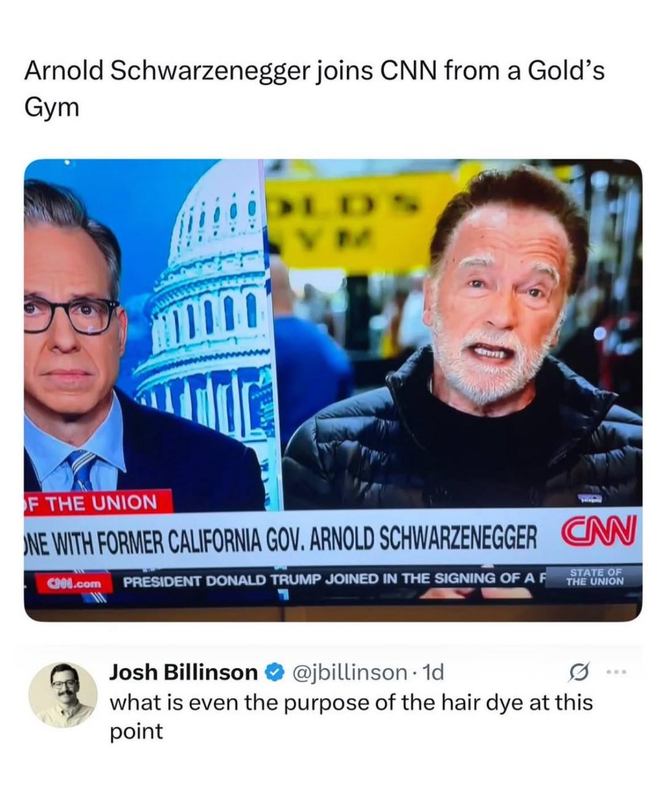The height and width of the screenshot is (812, 665).
Task: Click the red 'F THE UNION' show banner
Action: (x=92, y=502)
